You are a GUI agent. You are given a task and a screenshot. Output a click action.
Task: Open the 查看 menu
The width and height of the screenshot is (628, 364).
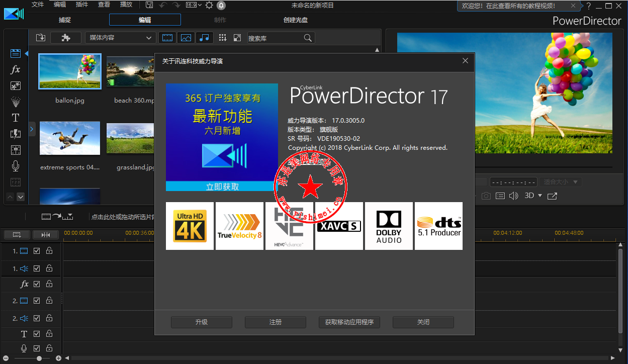click(104, 5)
